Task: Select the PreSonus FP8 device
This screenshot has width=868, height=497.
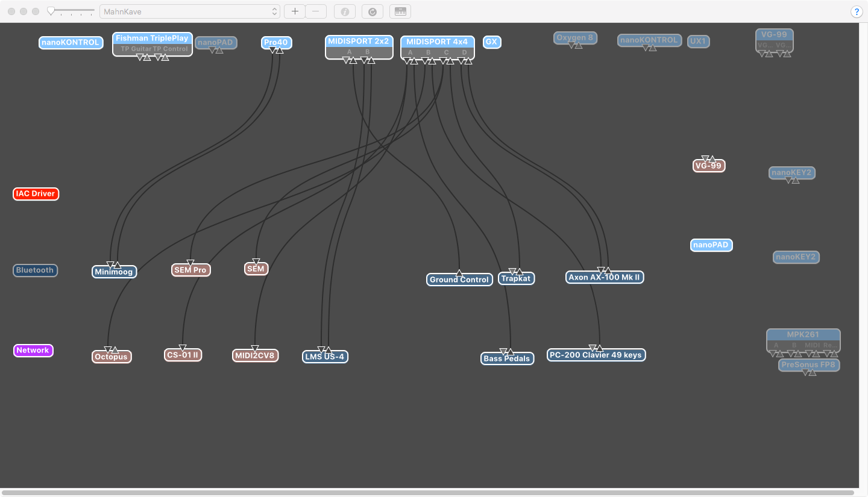Action: (809, 365)
